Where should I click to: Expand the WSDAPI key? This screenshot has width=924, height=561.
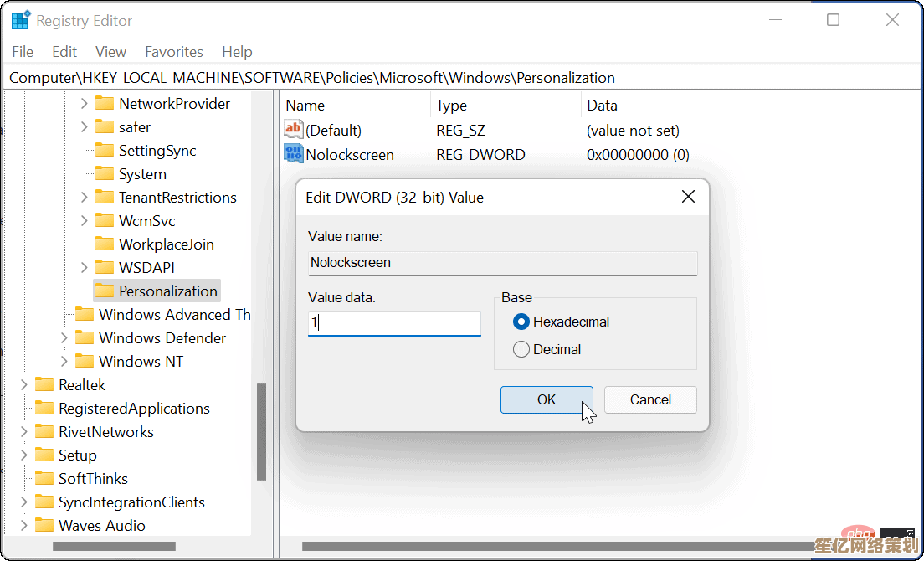click(x=85, y=268)
